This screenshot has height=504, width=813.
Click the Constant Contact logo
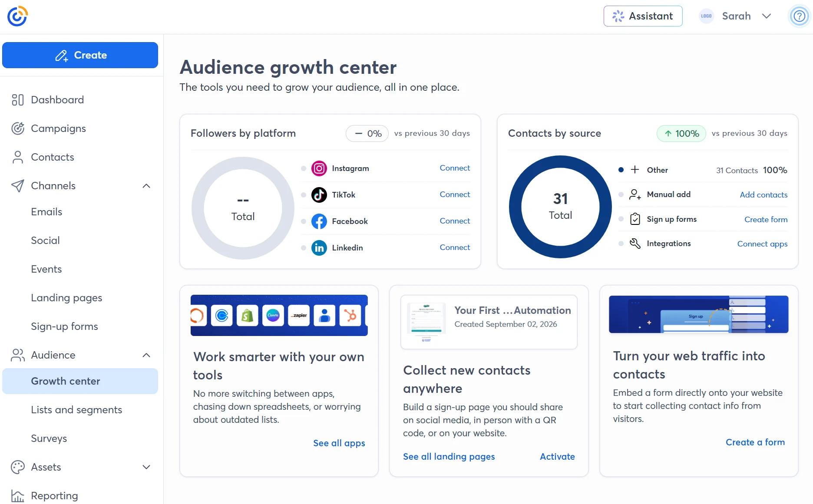pyautogui.click(x=17, y=16)
